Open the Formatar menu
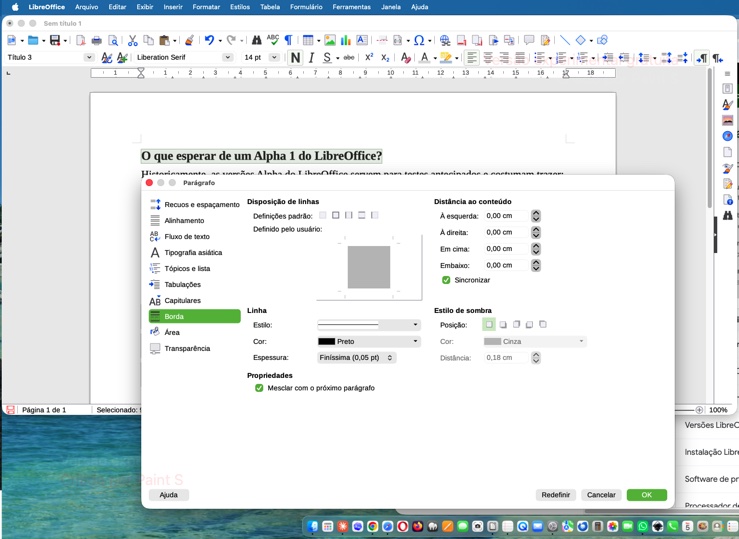Screen dimensions: 739x539 pyautogui.click(x=206, y=7)
